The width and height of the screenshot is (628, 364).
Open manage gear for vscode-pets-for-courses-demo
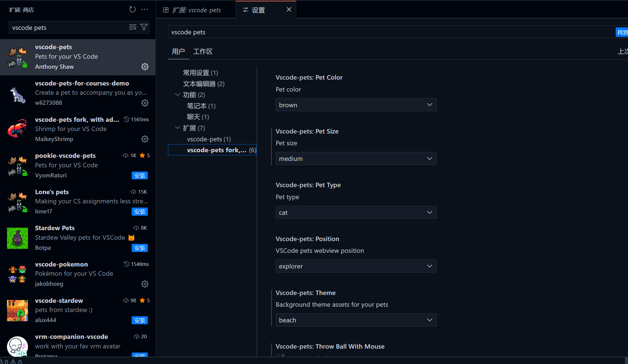tap(145, 103)
